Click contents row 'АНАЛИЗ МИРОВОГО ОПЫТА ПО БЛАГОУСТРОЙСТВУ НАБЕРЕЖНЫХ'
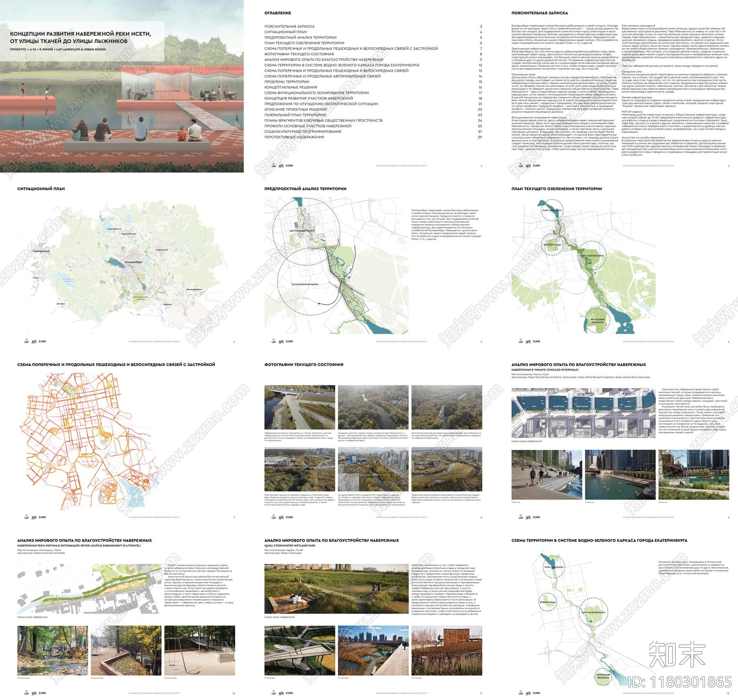 373,60
